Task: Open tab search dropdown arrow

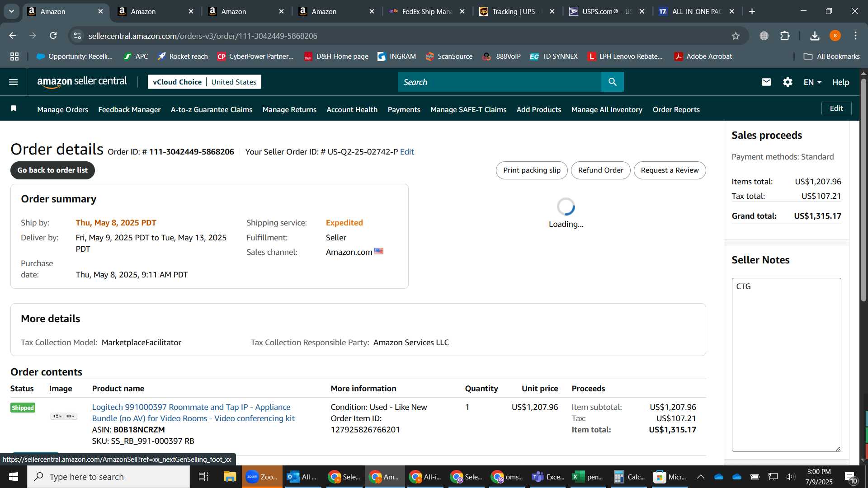Action: [11, 11]
